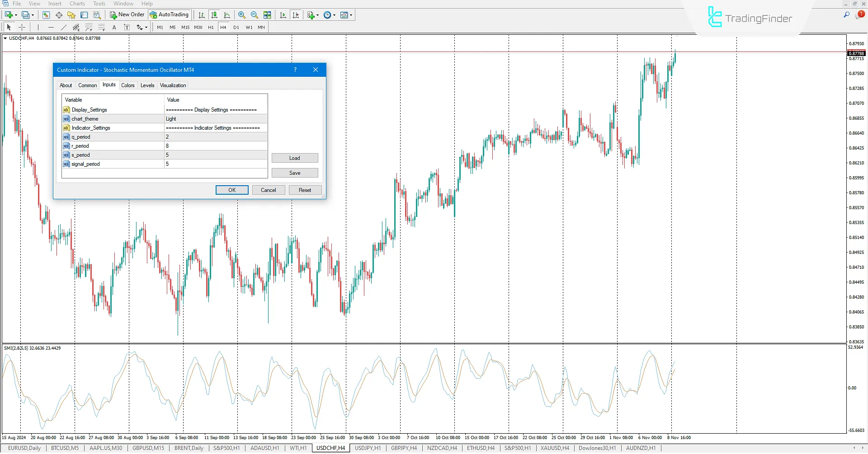Enable AutoTrading
Image resolution: width=868 pixels, height=454 pixels.
pos(169,14)
